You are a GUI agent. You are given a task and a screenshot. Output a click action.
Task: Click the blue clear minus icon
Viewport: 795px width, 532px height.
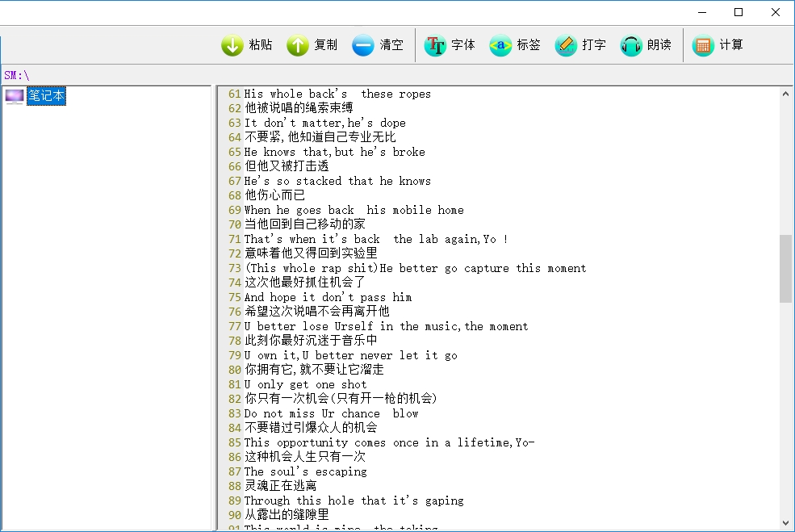tap(363, 45)
